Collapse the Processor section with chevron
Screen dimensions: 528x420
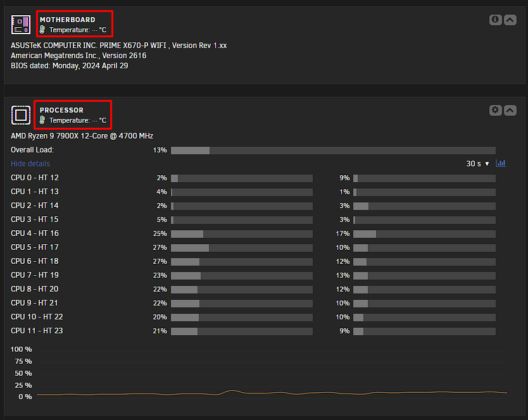(510, 110)
